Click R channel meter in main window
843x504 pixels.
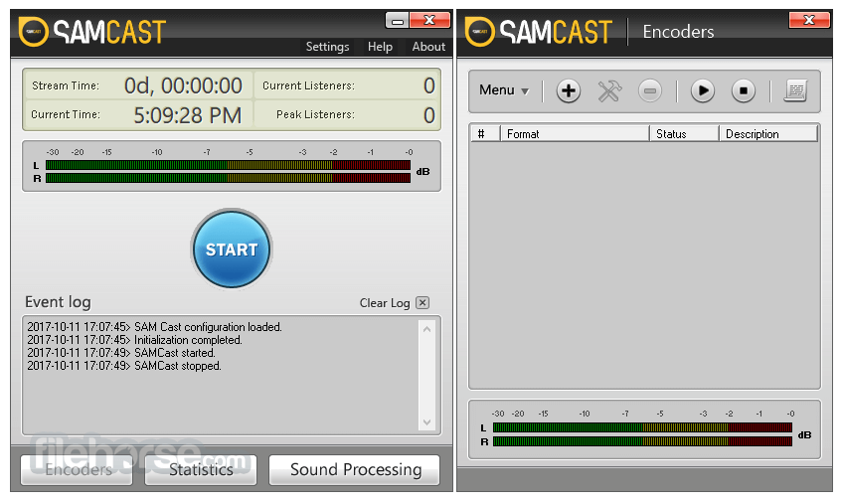pyautogui.click(x=228, y=178)
